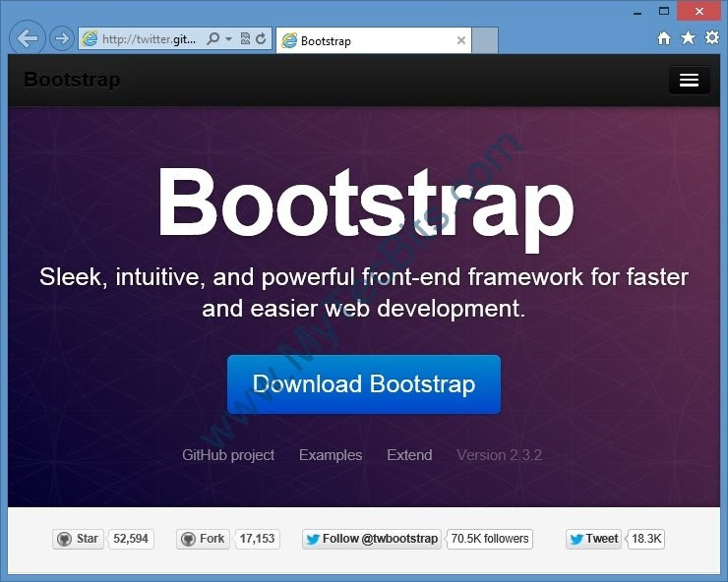Toggle the Compatibility View icon

coord(245,39)
